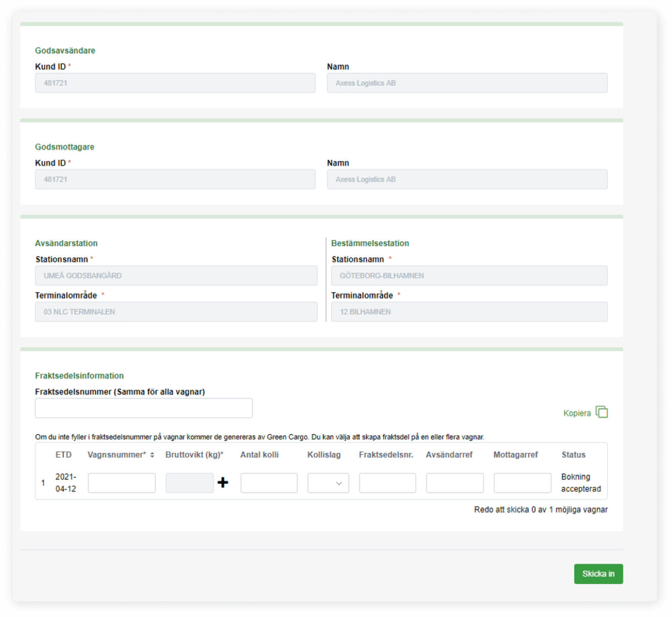Select the Namn field under Godsmottagare
The height and width of the screenshot is (617, 672).
[466, 179]
